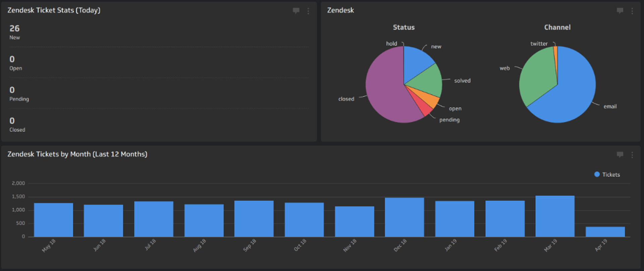This screenshot has width=644, height=271.
Task: Select the blue new slice in Status pie
Action: click(416, 60)
